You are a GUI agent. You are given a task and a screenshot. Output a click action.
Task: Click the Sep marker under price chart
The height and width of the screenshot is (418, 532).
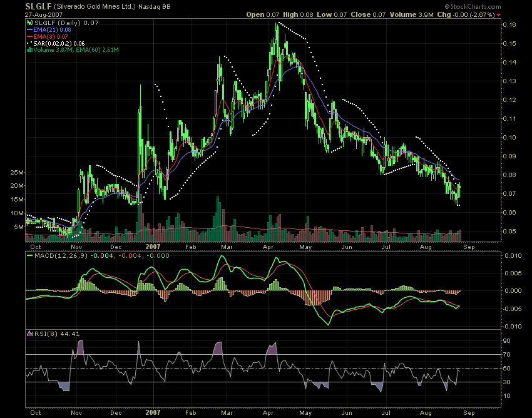469,247
